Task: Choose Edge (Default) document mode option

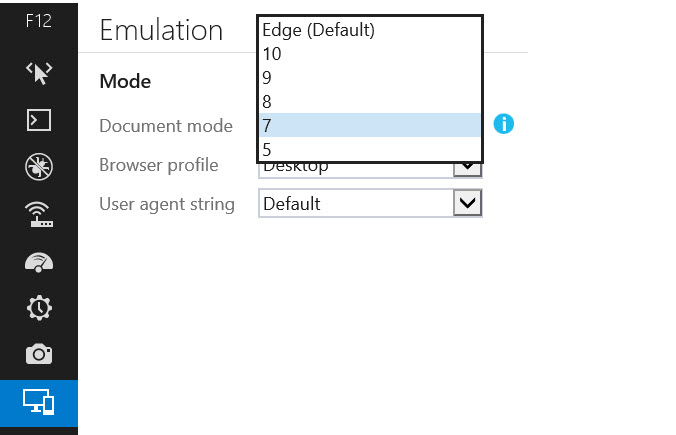Action: pyautogui.click(x=370, y=30)
